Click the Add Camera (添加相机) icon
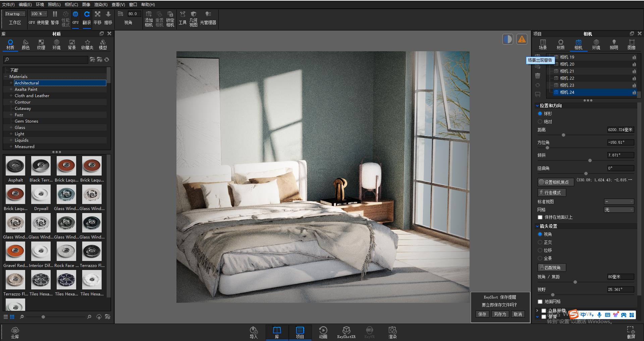 click(149, 14)
